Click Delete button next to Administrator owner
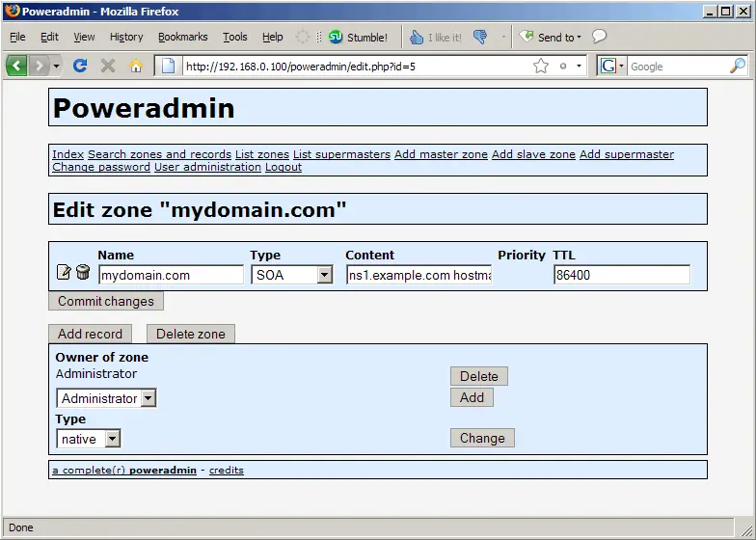Screen dimensions: 756x540 pyautogui.click(x=478, y=376)
